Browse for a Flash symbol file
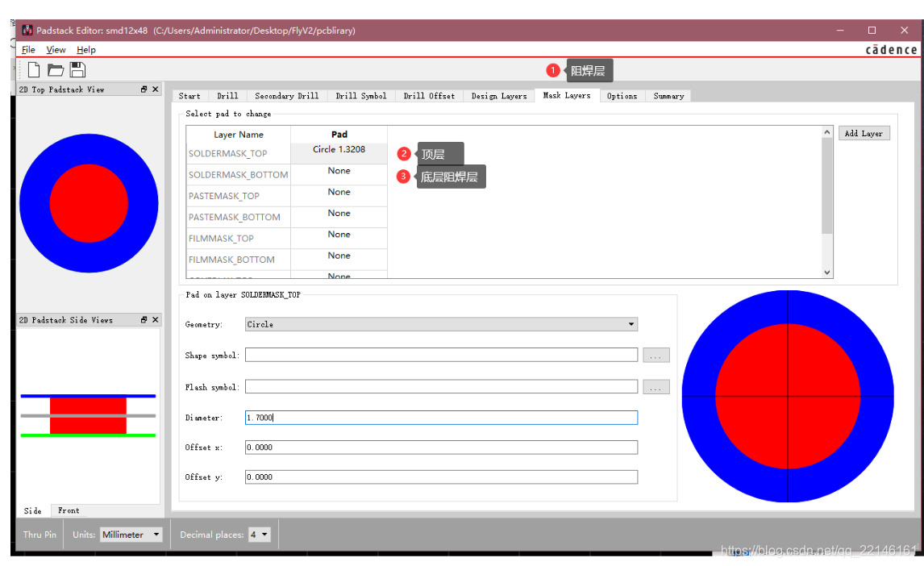Image resolution: width=924 pixels, height=566 pixels. coord(656,386)
